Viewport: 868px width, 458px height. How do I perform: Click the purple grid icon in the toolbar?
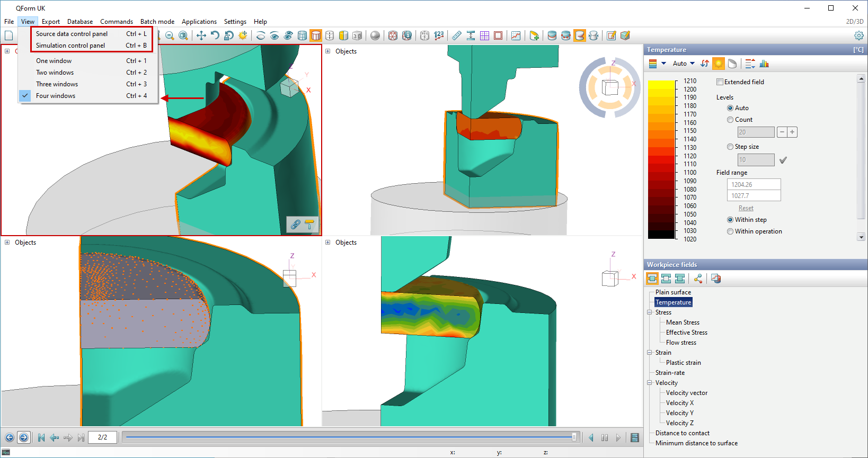point(484,35)
